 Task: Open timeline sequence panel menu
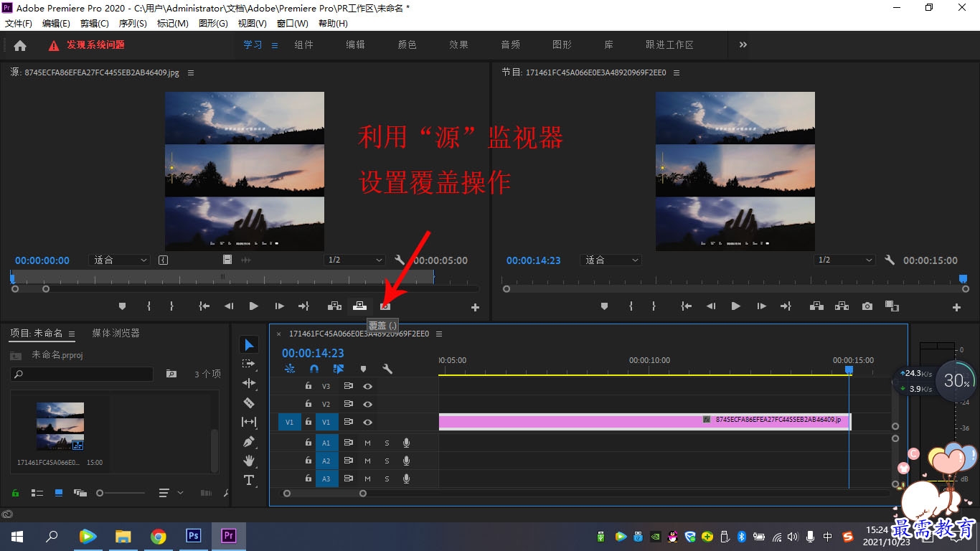tap(439, 334)
